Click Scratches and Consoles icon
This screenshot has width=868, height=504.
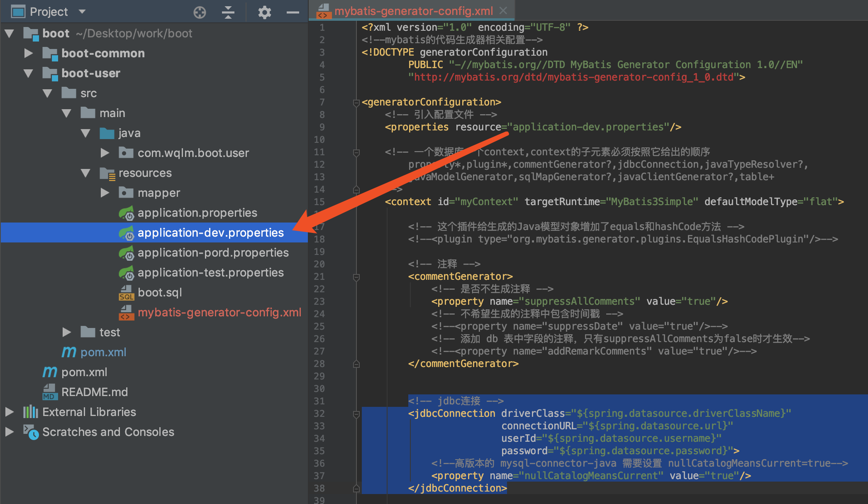tap(31, 432)
